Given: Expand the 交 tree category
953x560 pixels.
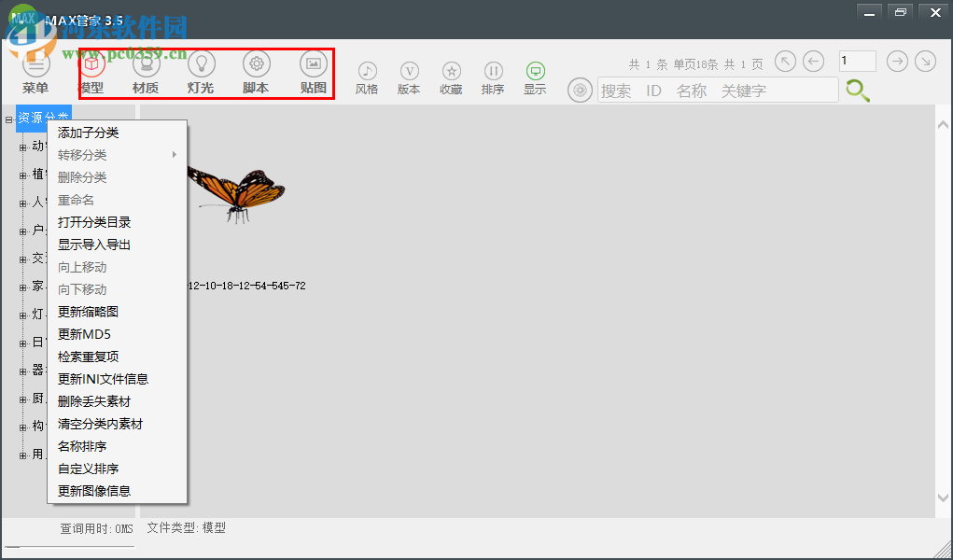Looking at the screenshot, I should point(23,259).
